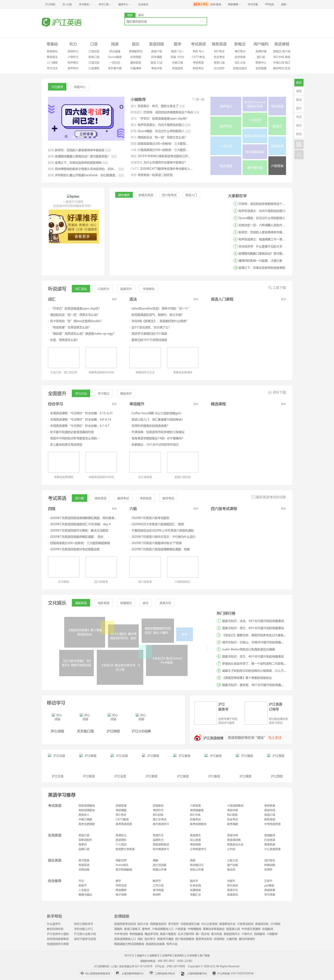Viewport: 334px width, 980px height.
Task: Open 微信新玩法"拍一拍" vocabulary article
Action: click(x=74, y=315)
